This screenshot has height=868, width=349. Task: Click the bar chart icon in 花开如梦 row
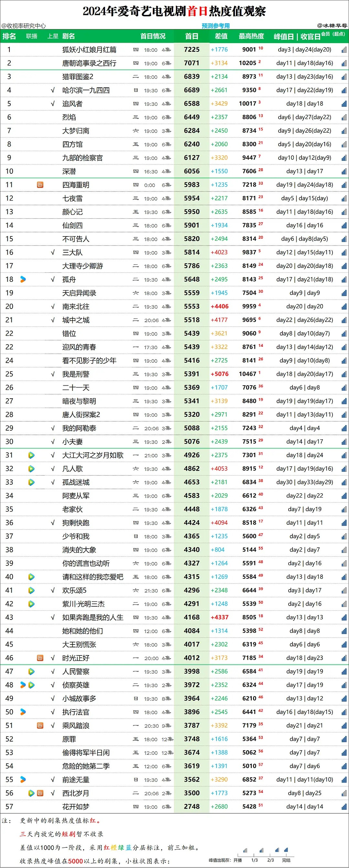point(344,807)
